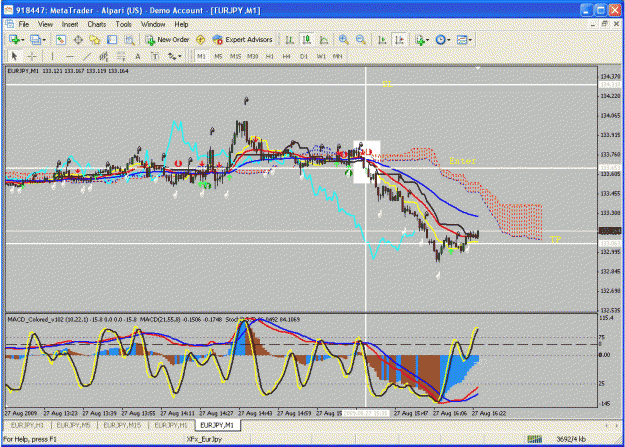Select the Fibonacci retracement tool
625x447 pixels.
[120, 56]
